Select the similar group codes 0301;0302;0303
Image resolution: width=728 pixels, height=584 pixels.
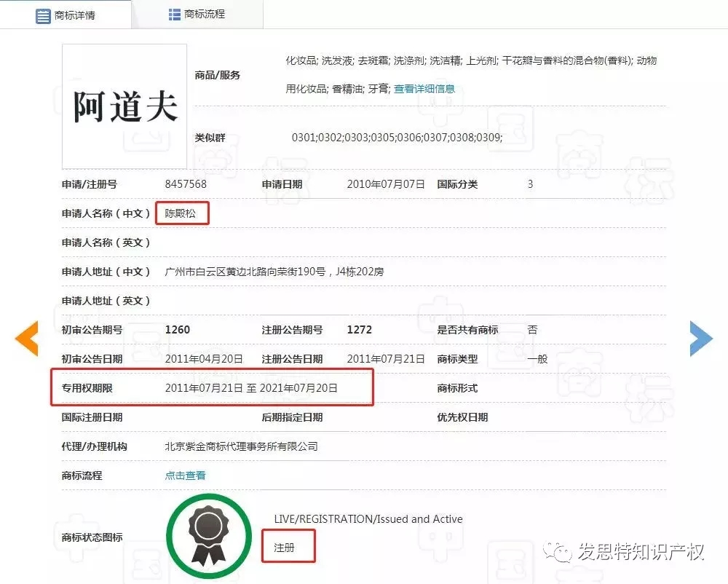(397, 138)
